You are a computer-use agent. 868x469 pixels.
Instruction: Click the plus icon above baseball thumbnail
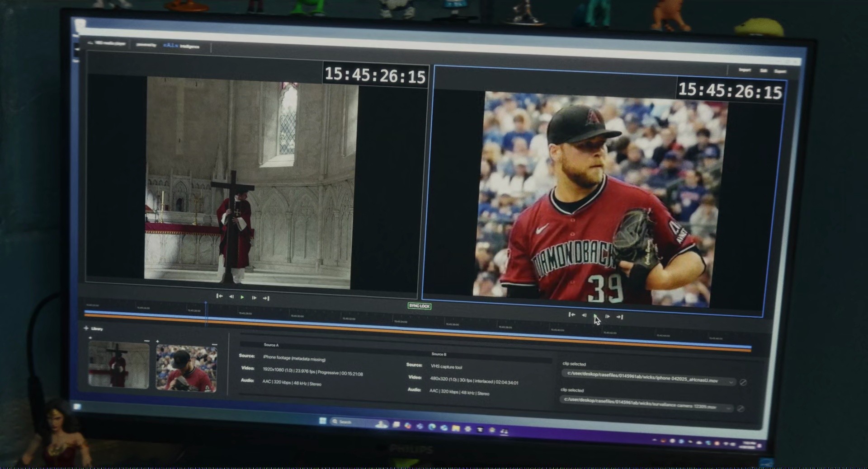[157, 342]
